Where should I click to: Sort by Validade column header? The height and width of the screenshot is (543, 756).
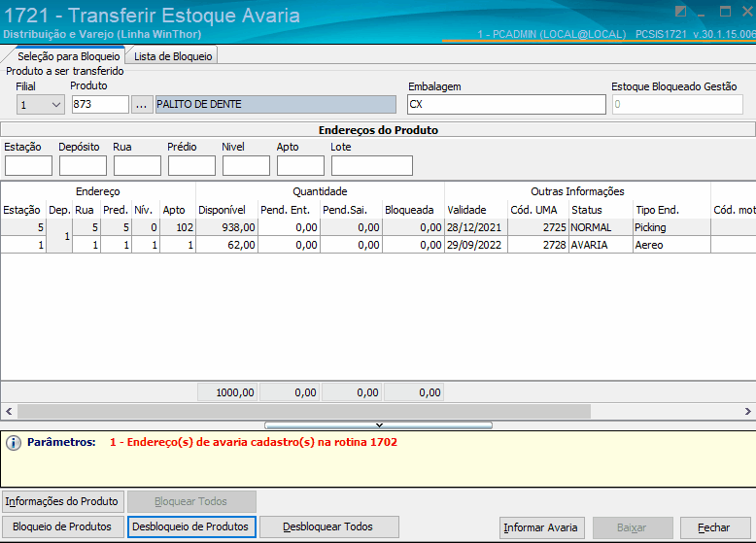475,210
